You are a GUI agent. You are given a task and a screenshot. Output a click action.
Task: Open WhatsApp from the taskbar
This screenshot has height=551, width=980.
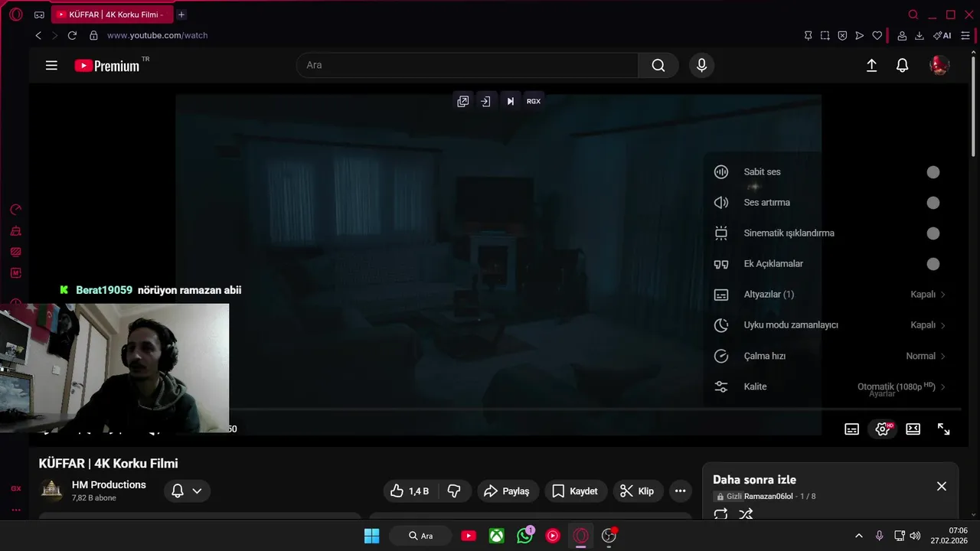tap(524, 536)
